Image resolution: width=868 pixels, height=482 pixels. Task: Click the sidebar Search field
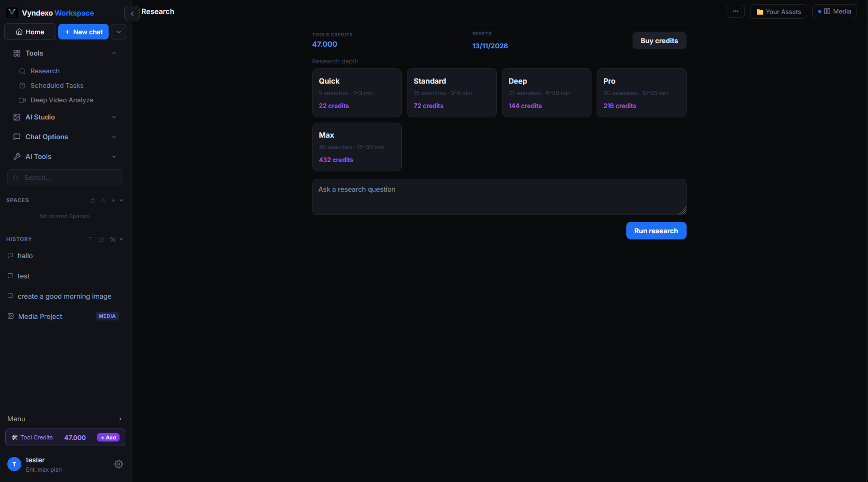pos(65,178)
